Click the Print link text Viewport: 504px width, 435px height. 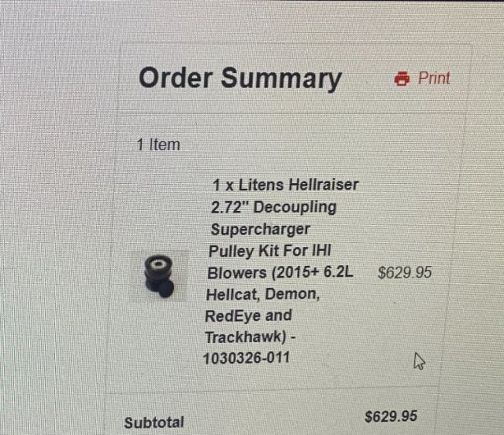pyautogui.click(x=434, y=78)
